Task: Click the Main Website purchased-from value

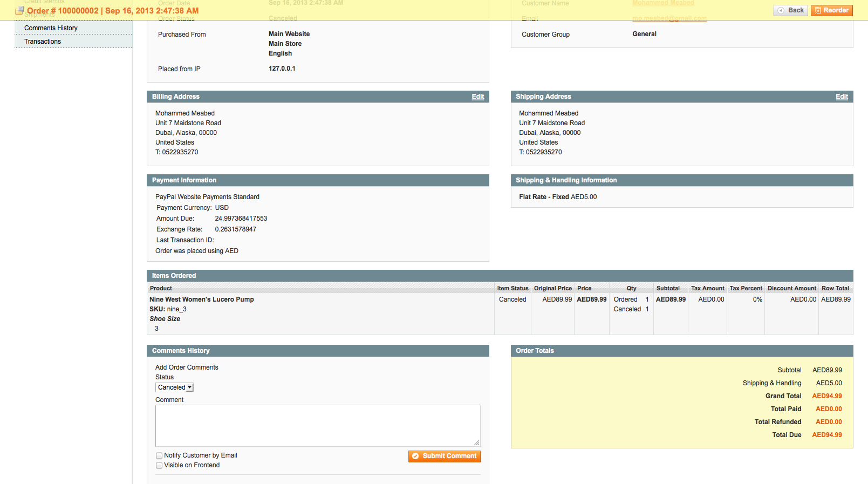Action: (289, 34)
